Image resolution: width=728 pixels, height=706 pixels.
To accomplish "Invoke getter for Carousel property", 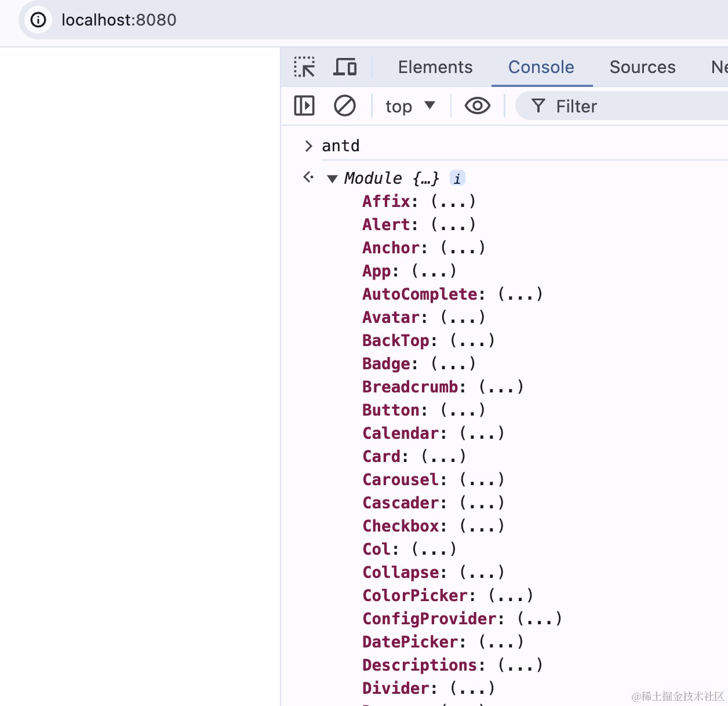I will click(482, 480).
